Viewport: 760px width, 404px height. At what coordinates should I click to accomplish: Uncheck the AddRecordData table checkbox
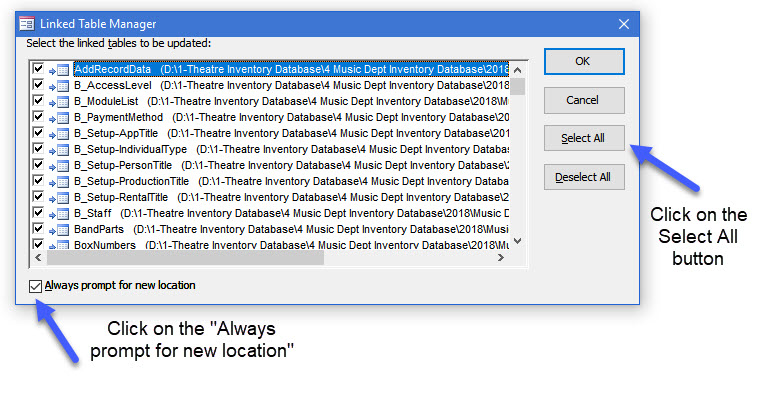(x=38, y=69)
